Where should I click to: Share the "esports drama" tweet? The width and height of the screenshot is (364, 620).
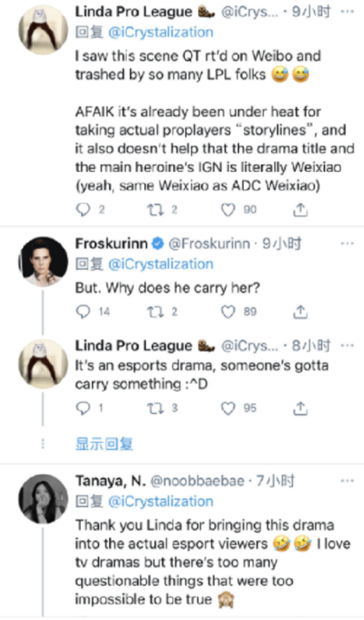point(300,409)
